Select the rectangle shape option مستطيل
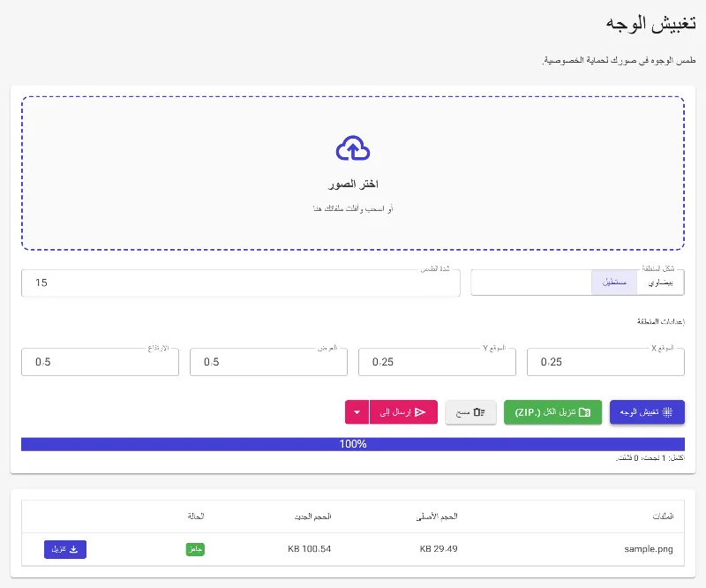Image resolution: width=706 pixels, height=588 pixels. (x=614, y=283)
